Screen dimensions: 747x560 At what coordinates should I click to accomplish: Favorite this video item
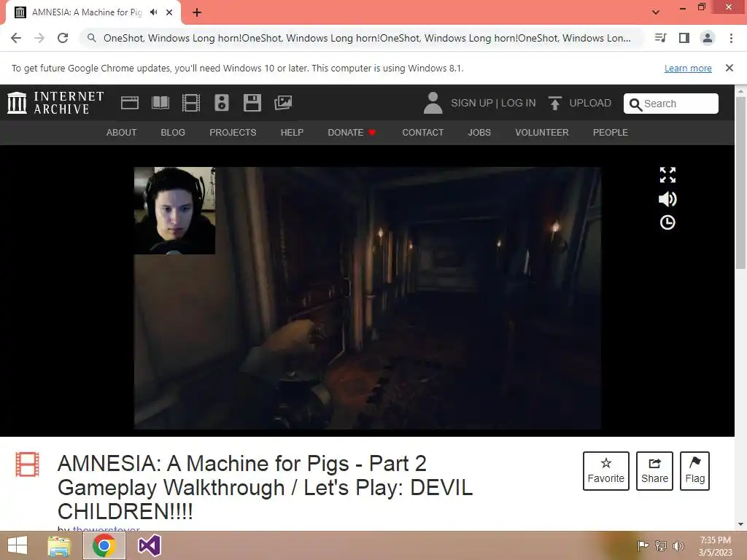click(x=606, y=471)
